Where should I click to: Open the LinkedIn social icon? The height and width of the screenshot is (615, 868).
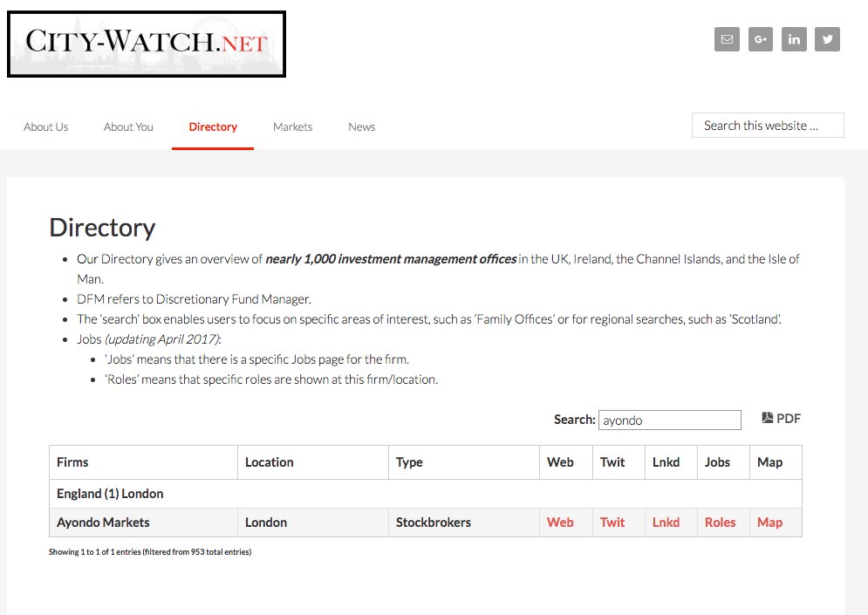point(794,39)
